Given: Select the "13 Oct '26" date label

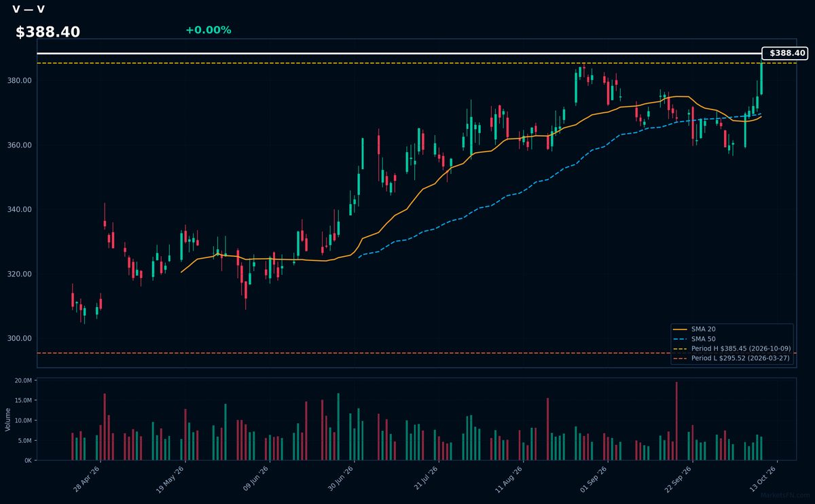Looking at the screenshot, I should coord(762,478).
